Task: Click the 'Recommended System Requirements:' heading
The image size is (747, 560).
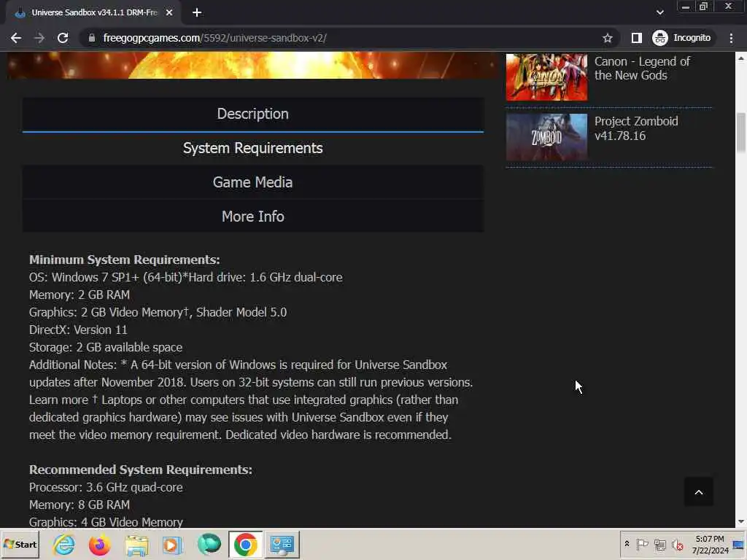Action: [141, 470]
